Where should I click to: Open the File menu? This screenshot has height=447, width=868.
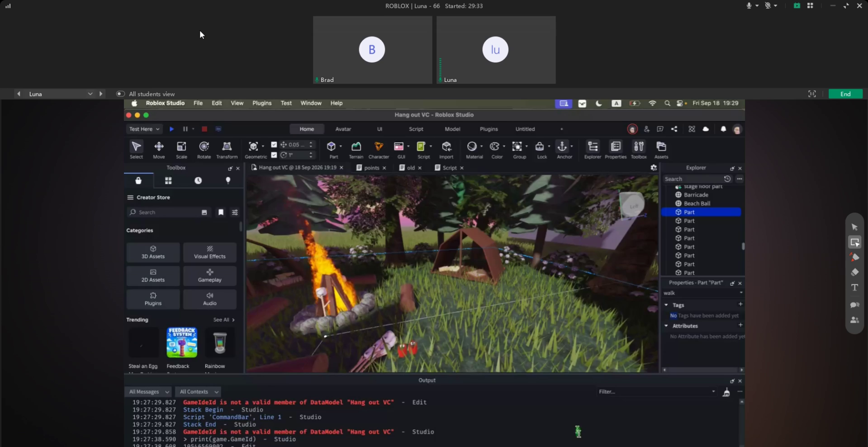coord(198,103)
